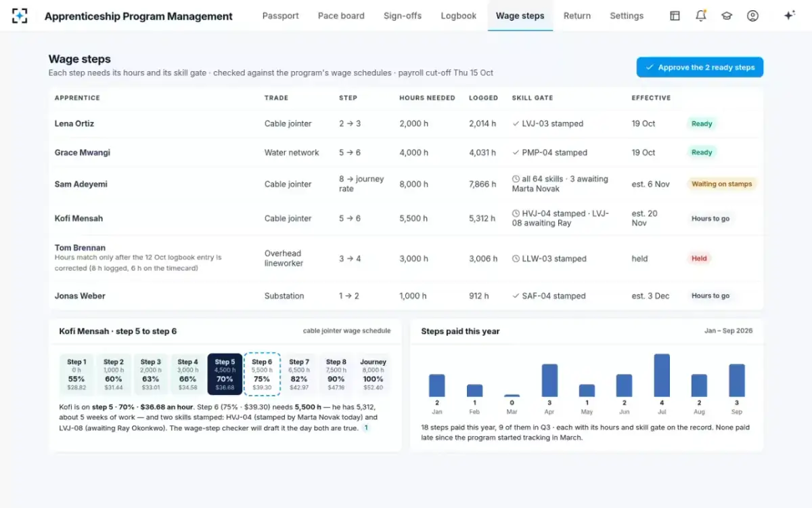Click the Sep bar in chart
Screen dimensions: 812x508
[x=737, y=381]
